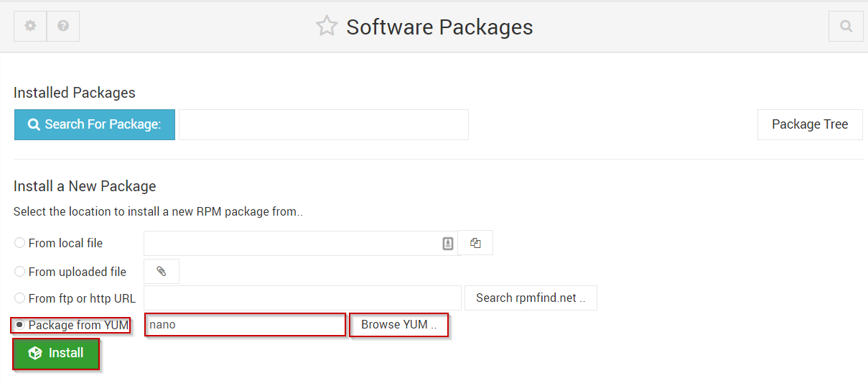Screen dimensions: 868x386
Task: Select Package from YUM radio button
Action: (x=19, y=325)
